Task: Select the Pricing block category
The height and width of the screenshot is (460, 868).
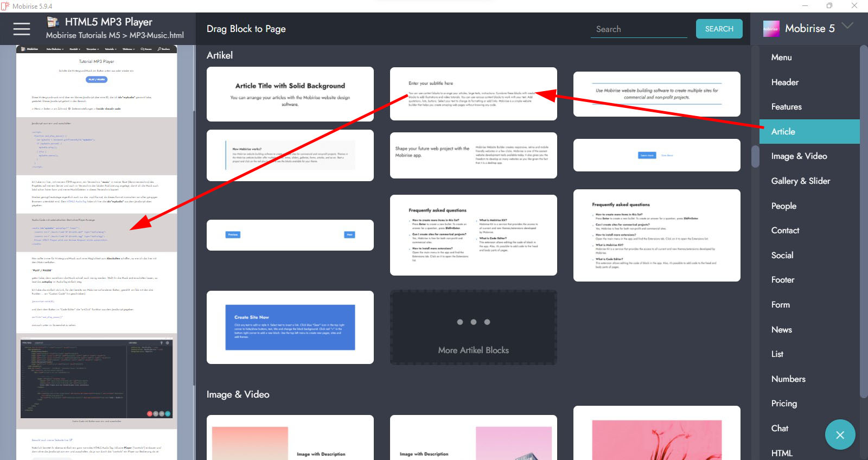Action: (x=784, y=404)
